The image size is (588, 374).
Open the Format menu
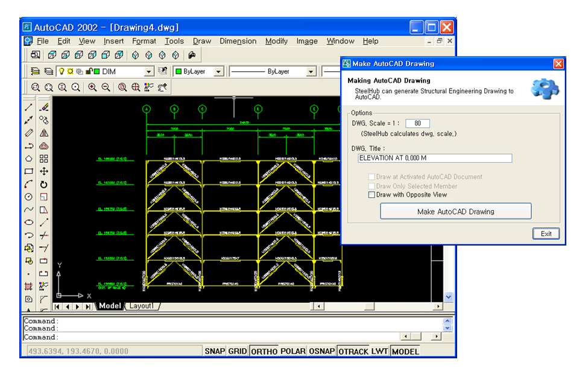coord(144,41)
